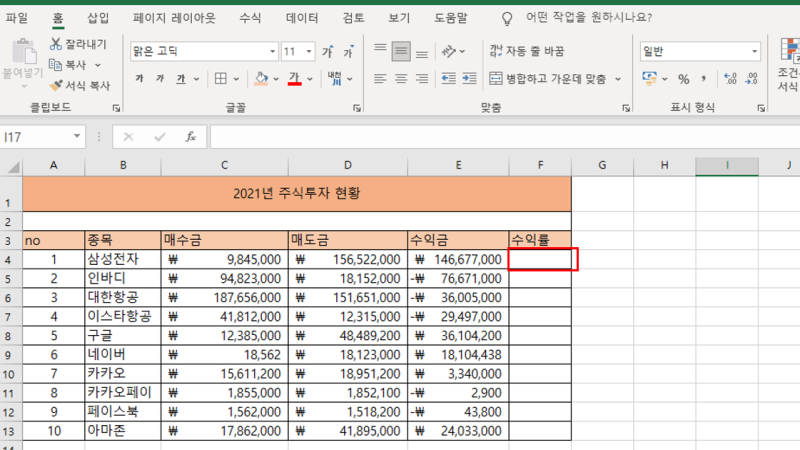
Task: Switch to 수식 (Formulas) tab
Action: (x=250, y=18)
